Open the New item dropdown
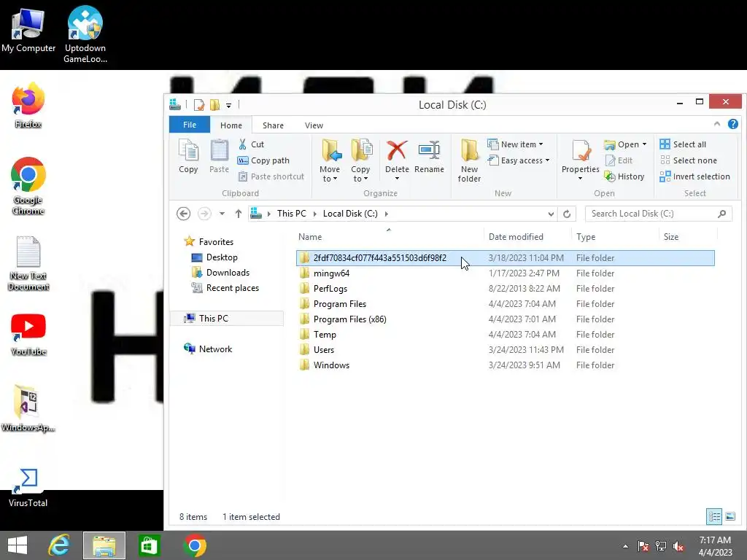This screenshot has height=560, width=747. pos(516,144)
